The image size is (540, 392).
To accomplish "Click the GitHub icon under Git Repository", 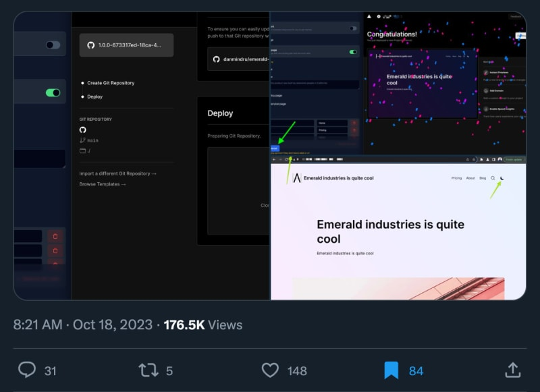I will pyautogui.click(x=82, y=130).
